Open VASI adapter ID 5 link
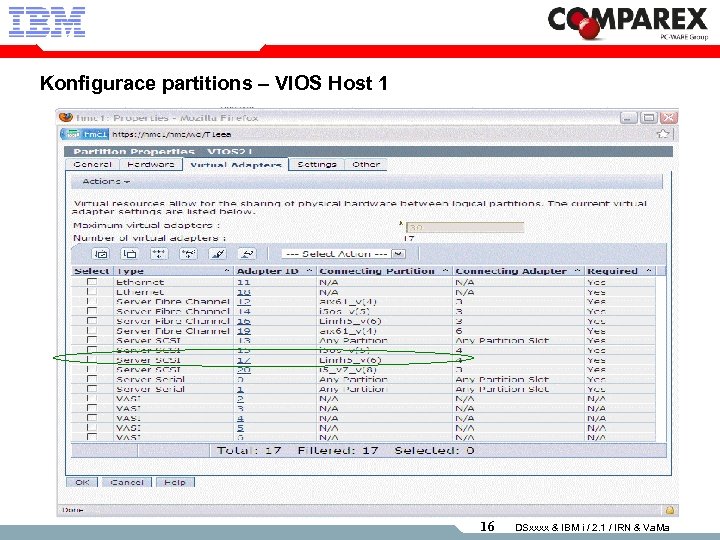The image size is (720, 540). 241,428
